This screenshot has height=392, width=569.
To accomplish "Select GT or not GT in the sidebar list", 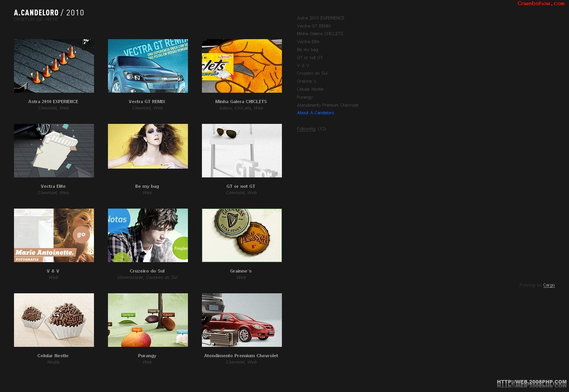I will coord(310,58).
